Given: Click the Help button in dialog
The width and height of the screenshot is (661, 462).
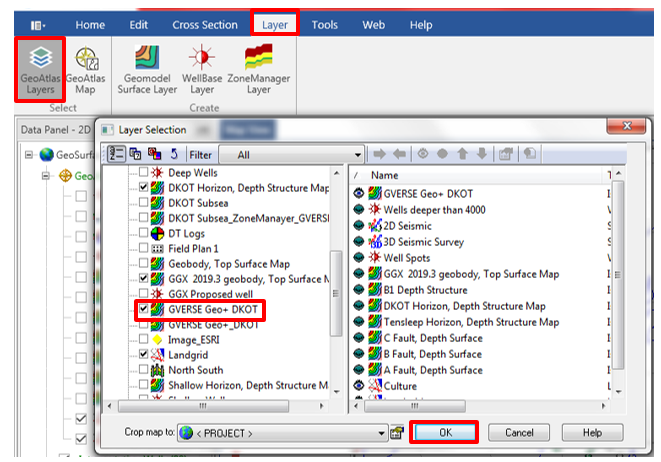Looking at the screenshot, I should 592,432.
